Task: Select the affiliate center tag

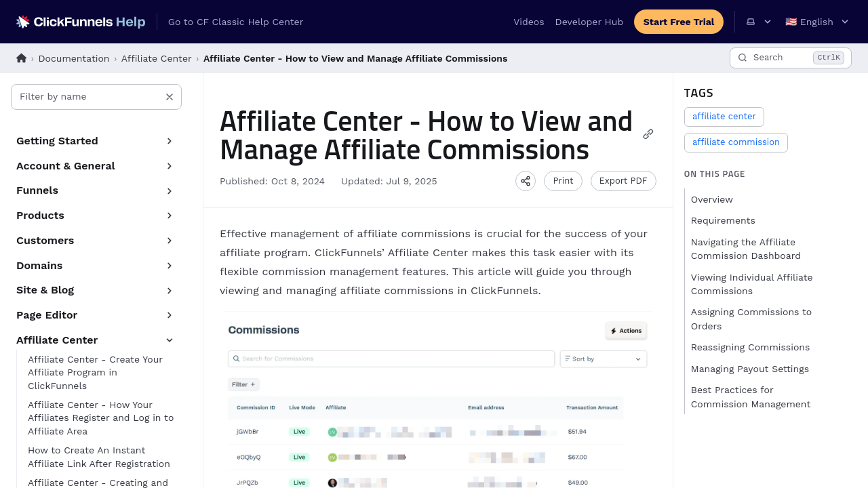Action: [x=724, y=117]
